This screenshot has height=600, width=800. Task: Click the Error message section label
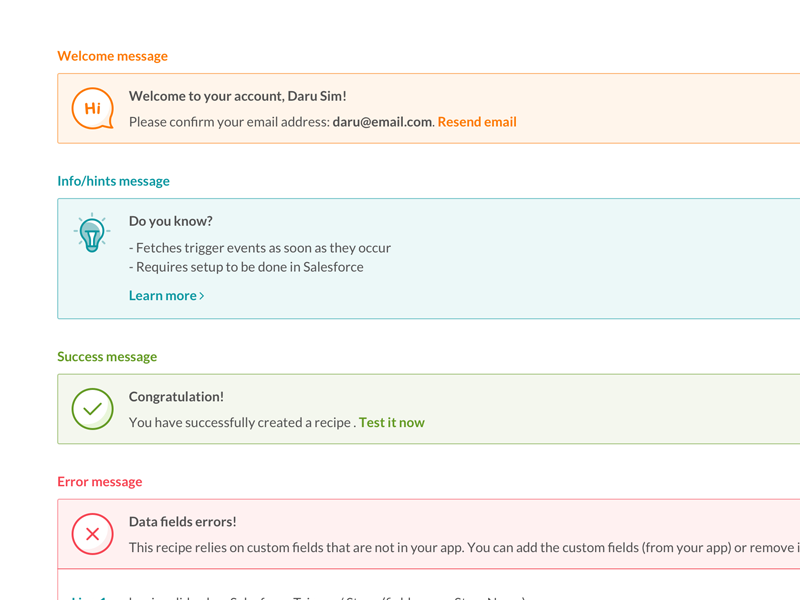click(99, 481)
